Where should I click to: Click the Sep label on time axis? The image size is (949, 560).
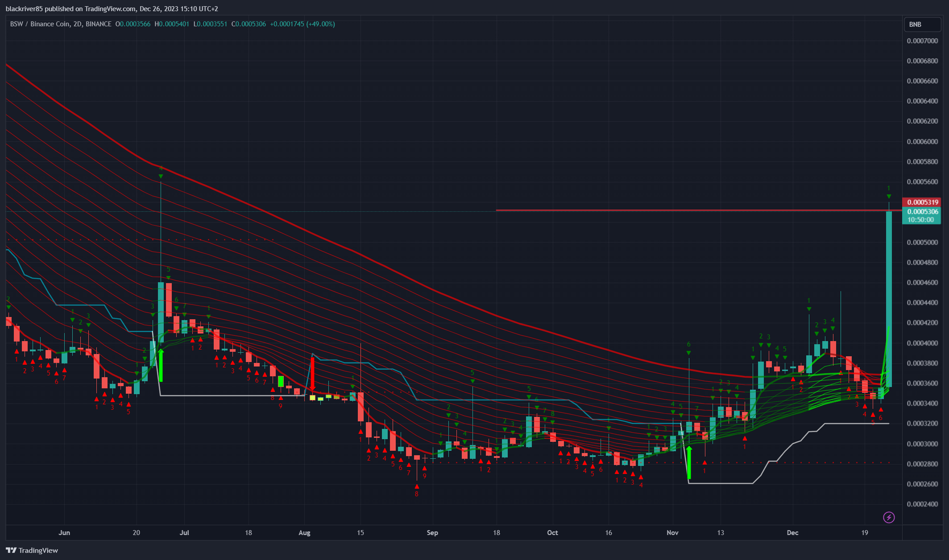click(x=432, y=533)
